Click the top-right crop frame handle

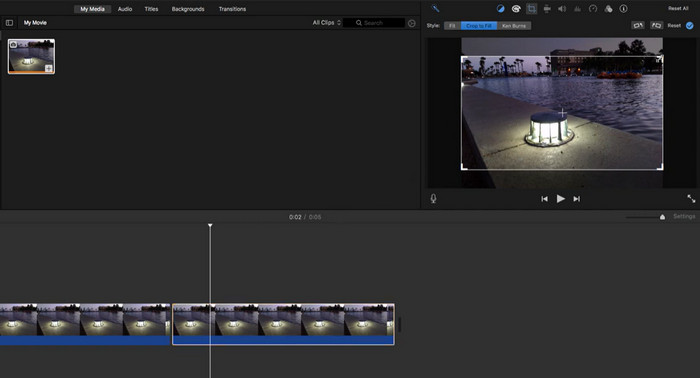point(659,59)
